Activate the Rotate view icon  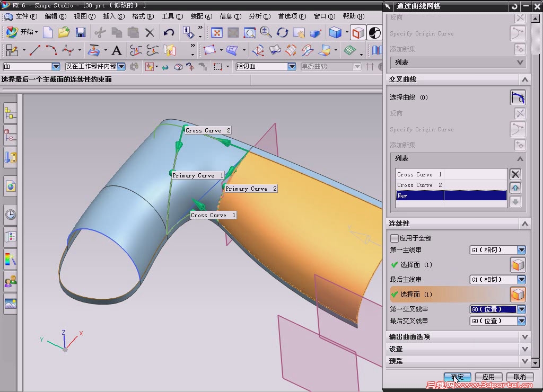pyautogui.click(x=282, y=33)
